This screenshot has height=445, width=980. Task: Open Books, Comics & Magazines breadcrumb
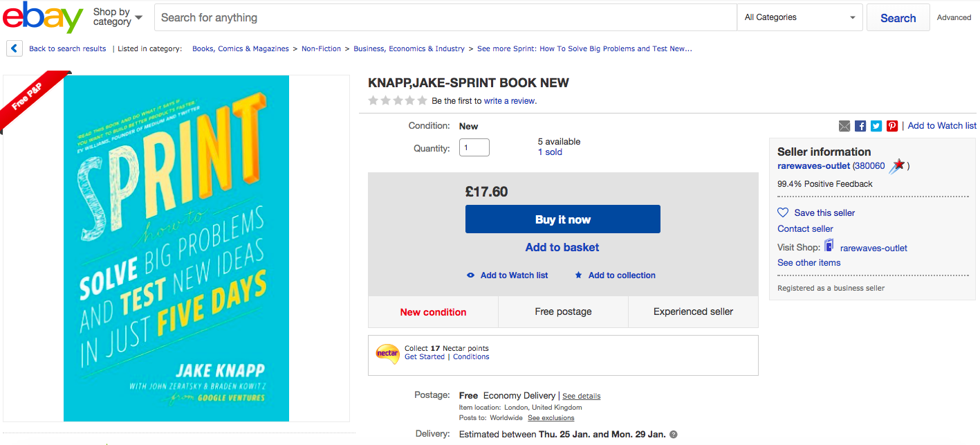point(241,48)
